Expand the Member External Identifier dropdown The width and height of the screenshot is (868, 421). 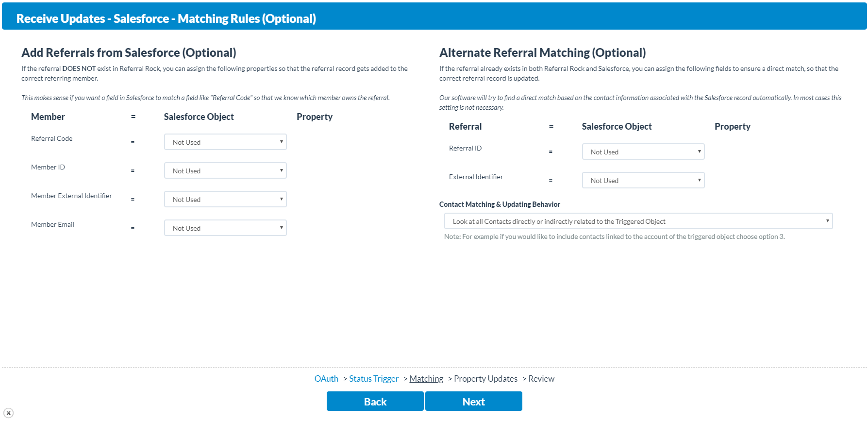[x=225, y=199]
